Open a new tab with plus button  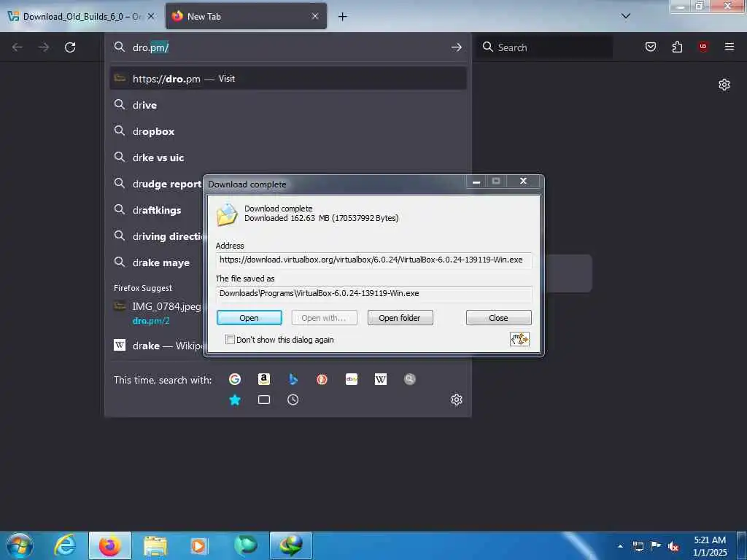pos(342,17)
